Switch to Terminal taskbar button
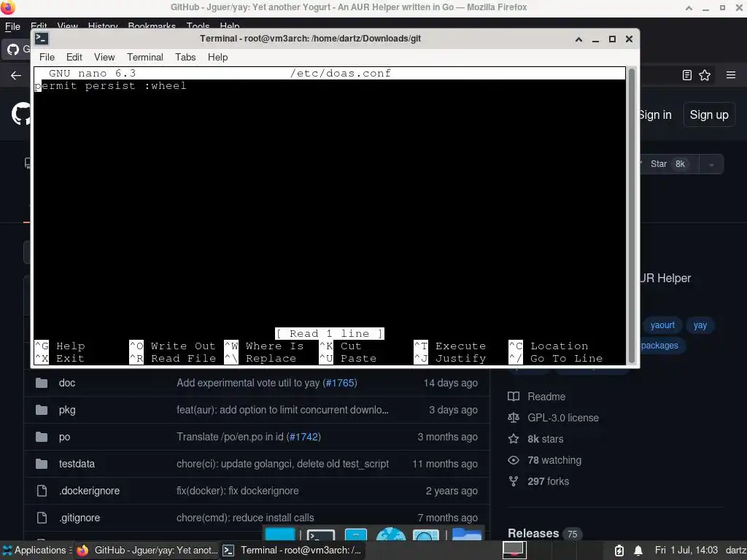Screen dimensions: 747x560 point(293,550)
